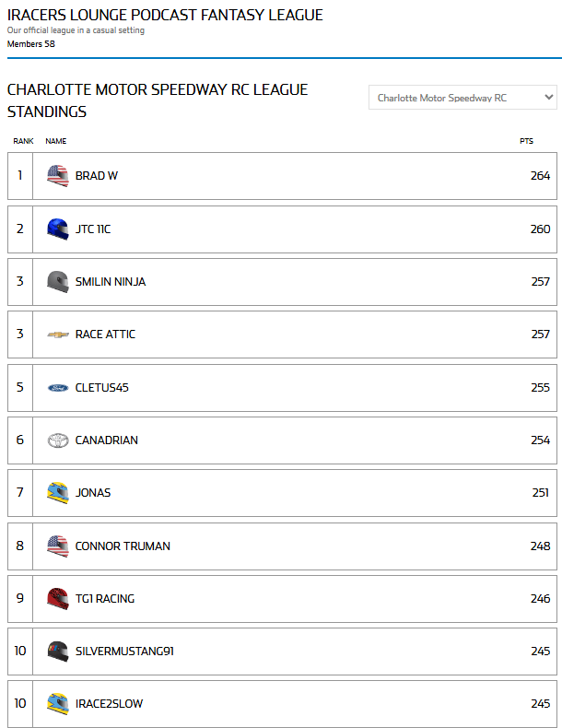This screenshot has height=728, width=562.
Task: Click TG1 Racing's red helmet icon
Action: (x=58, y=599)
